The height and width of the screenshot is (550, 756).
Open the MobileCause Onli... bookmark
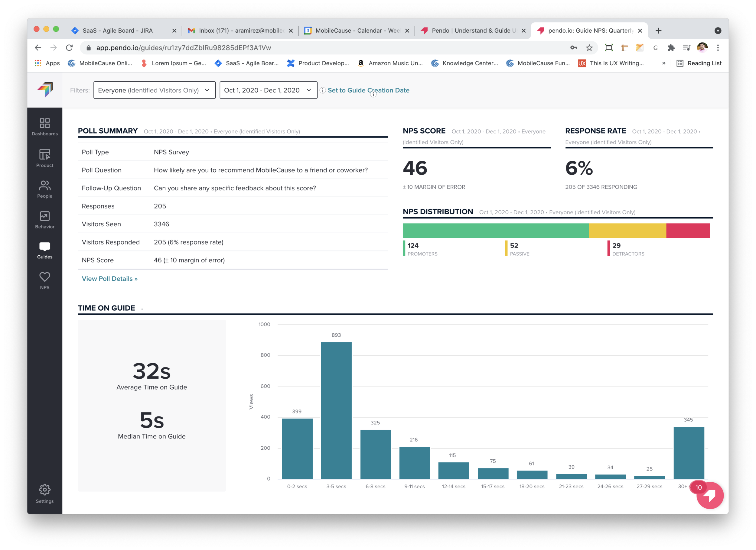click(x=100, y=63)
